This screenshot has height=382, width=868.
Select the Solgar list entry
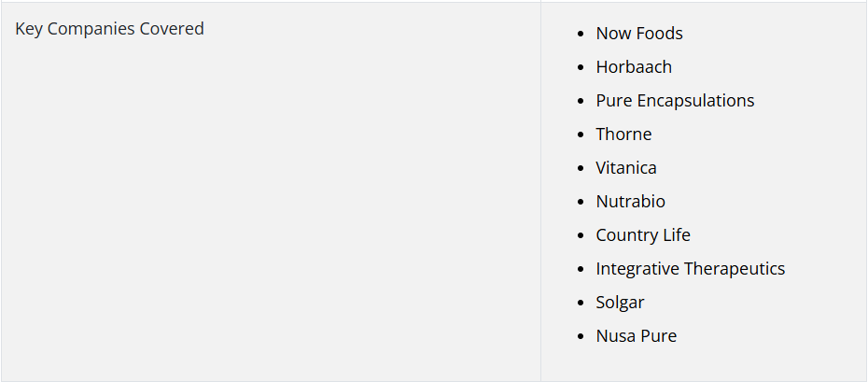620,303
